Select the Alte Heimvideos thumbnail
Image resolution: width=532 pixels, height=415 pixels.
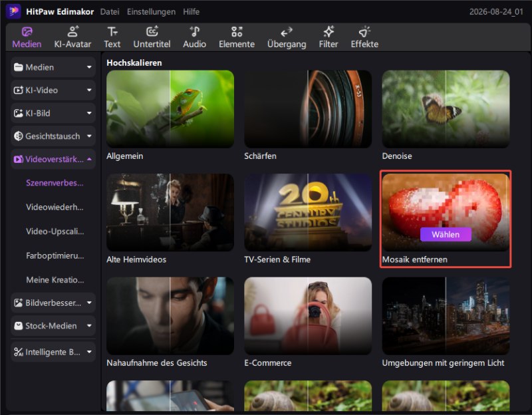170,212
